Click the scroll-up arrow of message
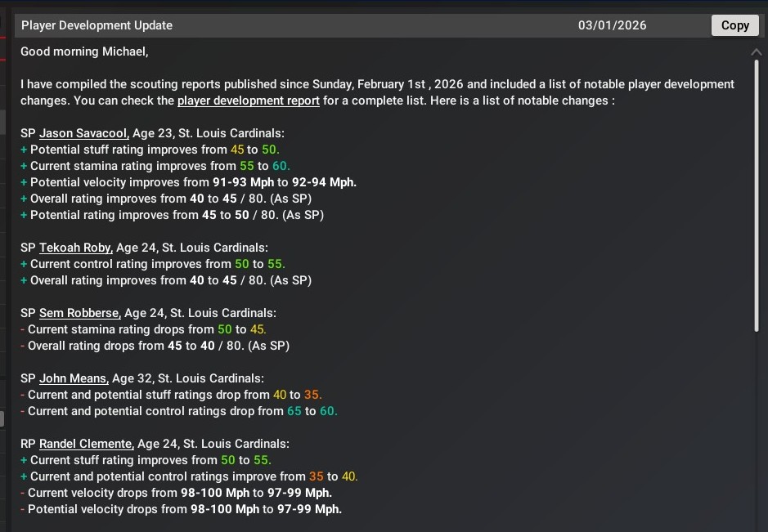Screen dimensions: 768x532 click(x=757, y=51)
